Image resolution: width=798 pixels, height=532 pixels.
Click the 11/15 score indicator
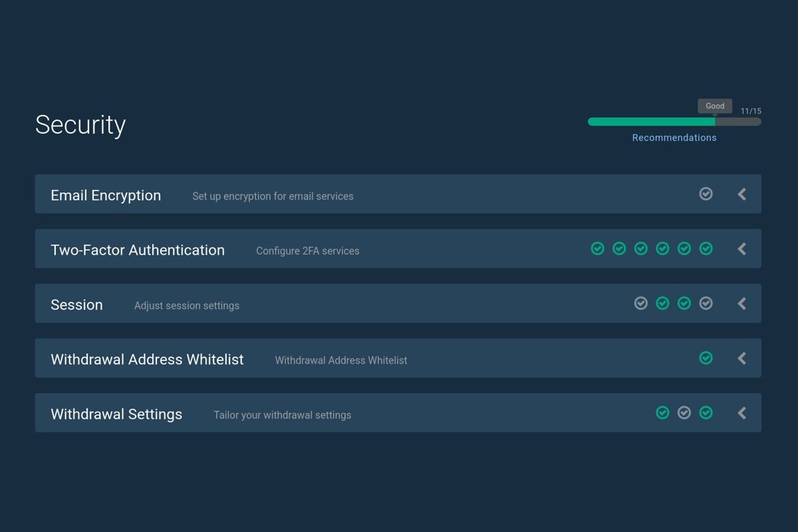pos(751,111)
